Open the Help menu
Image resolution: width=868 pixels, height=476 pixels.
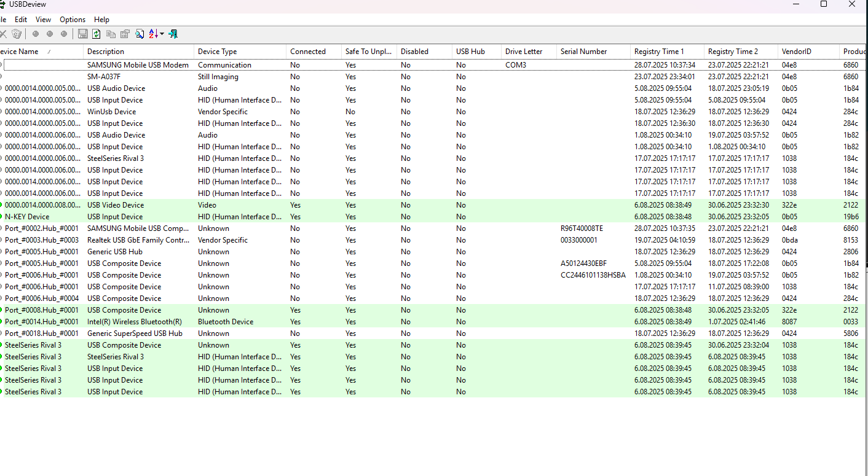(x=101, y=20)
